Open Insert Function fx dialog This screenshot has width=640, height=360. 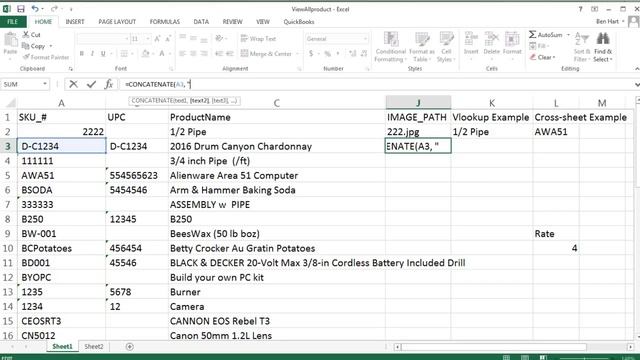109,84
